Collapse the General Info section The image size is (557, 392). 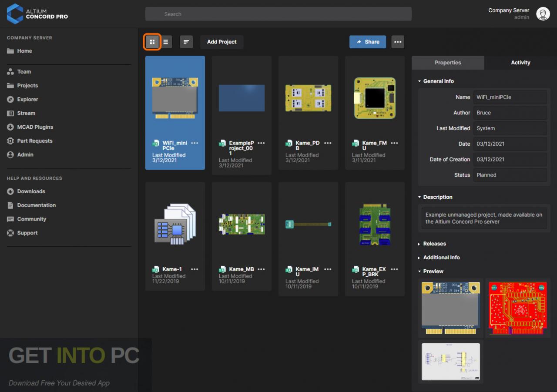436,81
